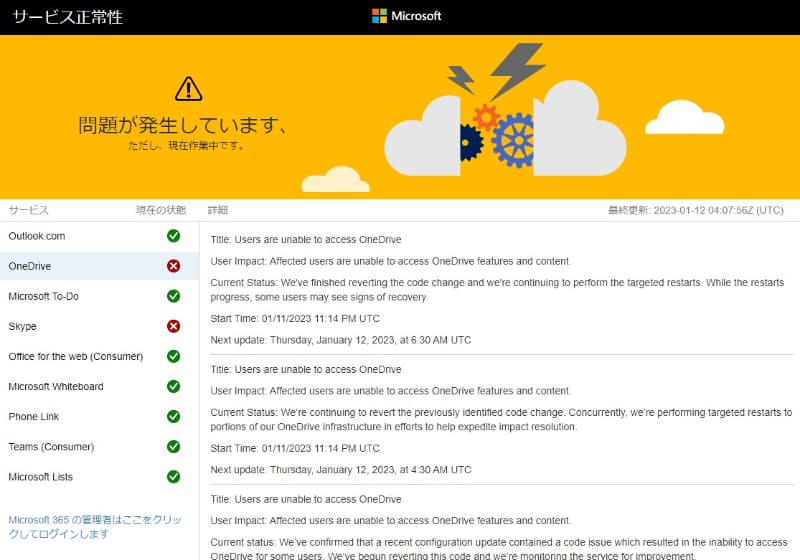
Task: Select Microsoft Lists service entry
Action: click(x=99, y=477)
